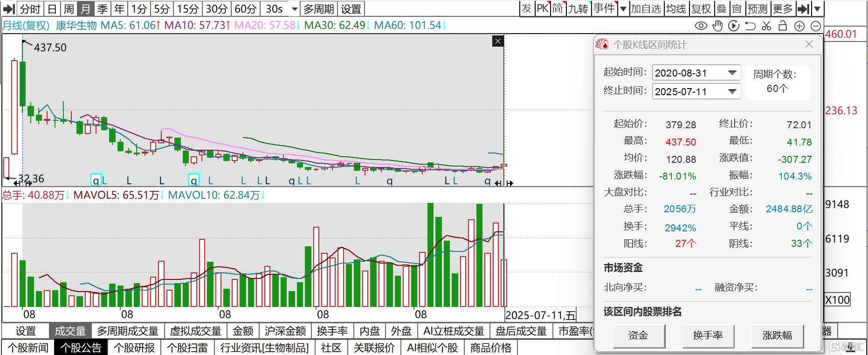This screenshot has width=868, height=355.
Task: Zoom in with the plus circle icon
Action: point(799,26)
